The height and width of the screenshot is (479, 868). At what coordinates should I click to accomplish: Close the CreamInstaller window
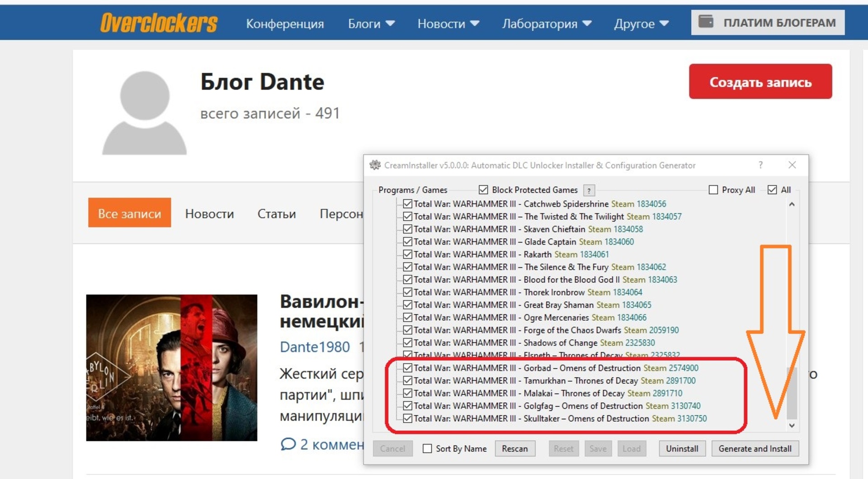[x=792, y=165]
